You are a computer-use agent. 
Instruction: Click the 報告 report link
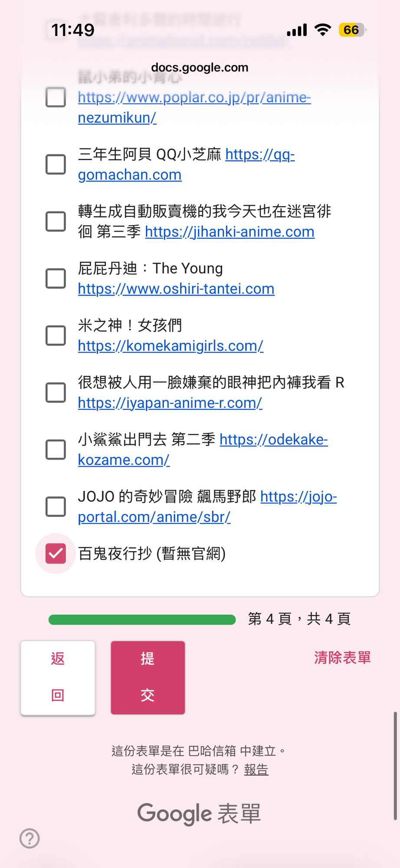[256, 770]
